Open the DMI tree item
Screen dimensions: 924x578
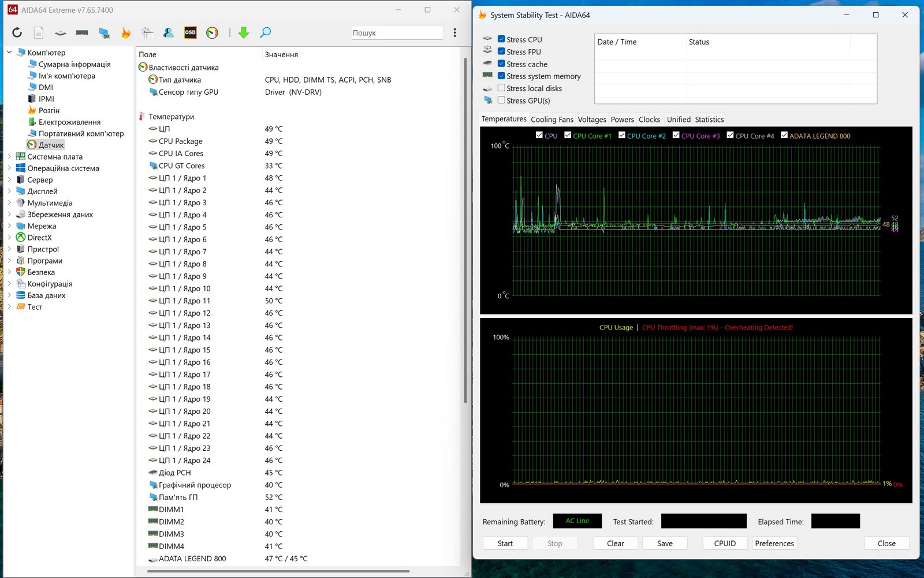tap(46, 87)
